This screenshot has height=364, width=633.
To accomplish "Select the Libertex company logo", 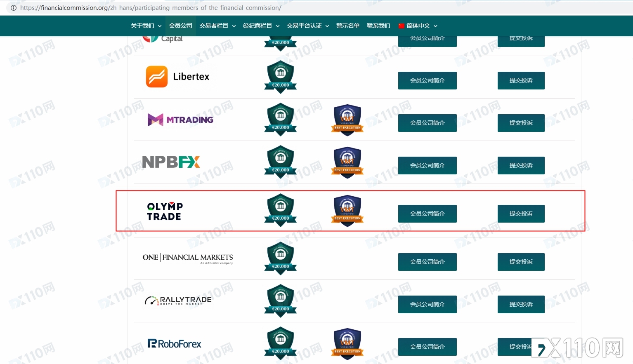I will (x=177, y=76).
